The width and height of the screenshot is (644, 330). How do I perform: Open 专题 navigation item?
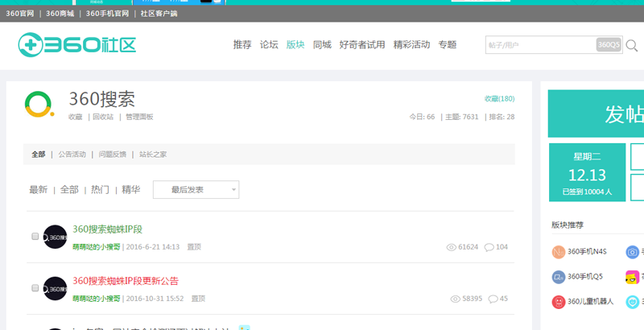click(448, 45)
